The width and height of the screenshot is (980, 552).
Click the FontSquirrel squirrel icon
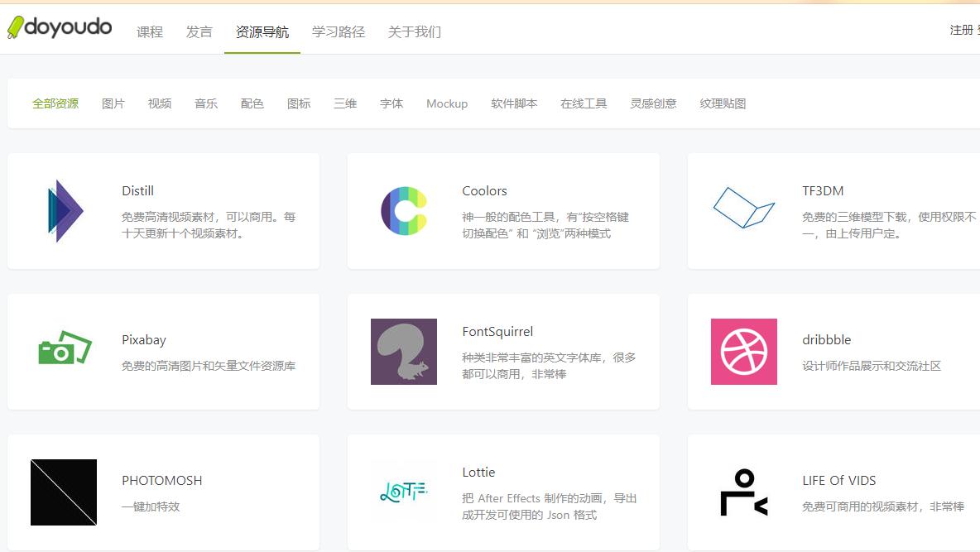(403, 351)
